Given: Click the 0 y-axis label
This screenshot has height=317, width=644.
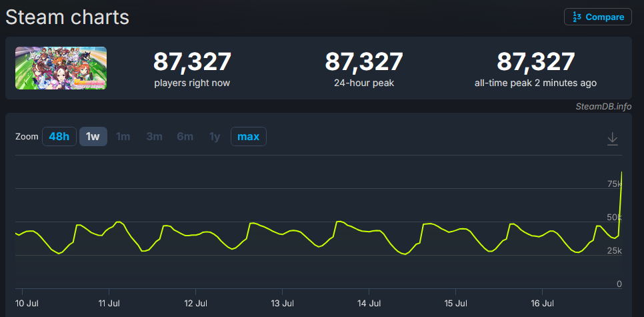Looking at the screenshot, I should 619,284.
